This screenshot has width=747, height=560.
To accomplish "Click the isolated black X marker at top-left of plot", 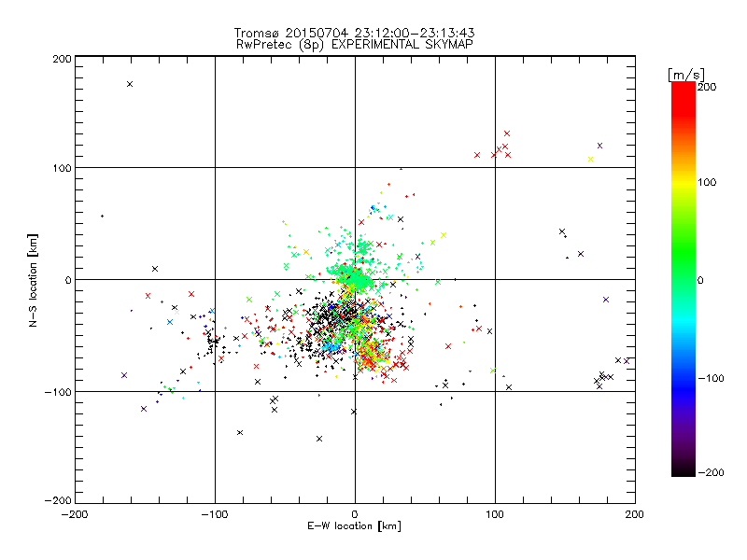I will click(x=130, y=84).
